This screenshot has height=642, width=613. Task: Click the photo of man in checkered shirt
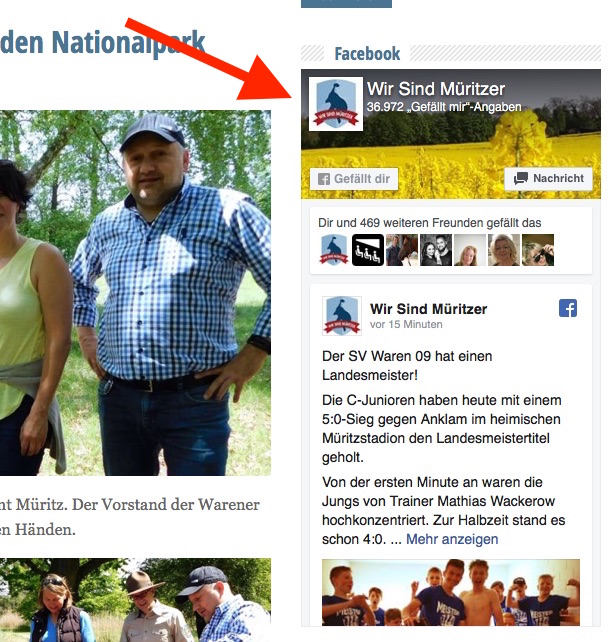(x=135, y=293)
